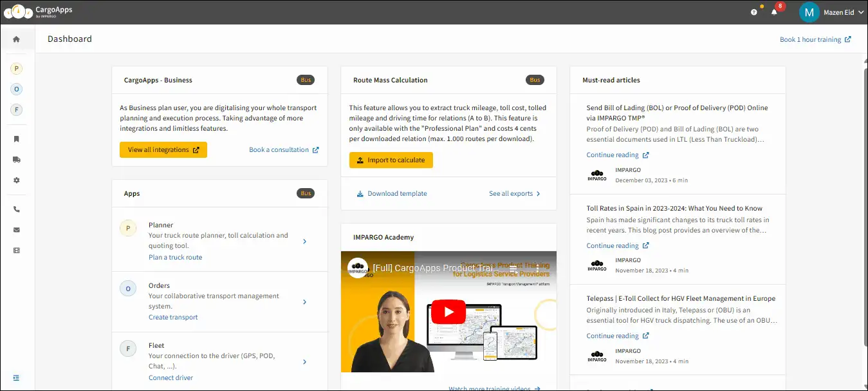
Task: Open Orders via sidebar O icon
Action: 17,89
